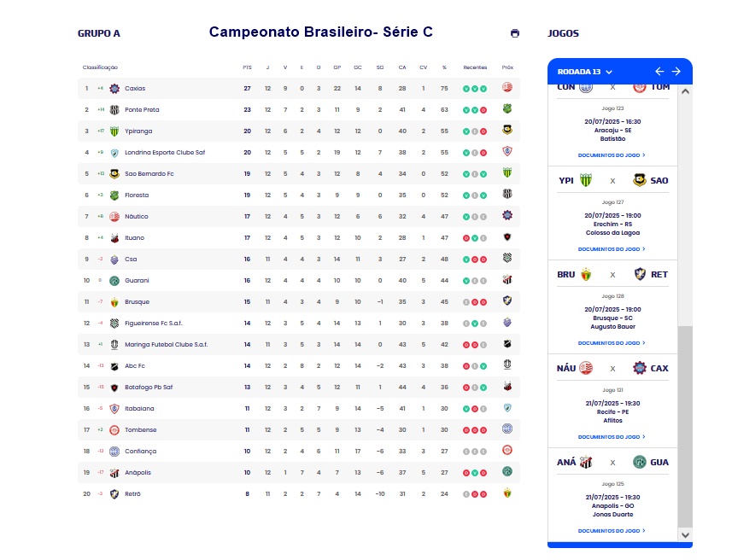The width and height of the screenshot is (732, 560).
Task: Click the scroll up arrow in games panel
Action: point(685,91)
